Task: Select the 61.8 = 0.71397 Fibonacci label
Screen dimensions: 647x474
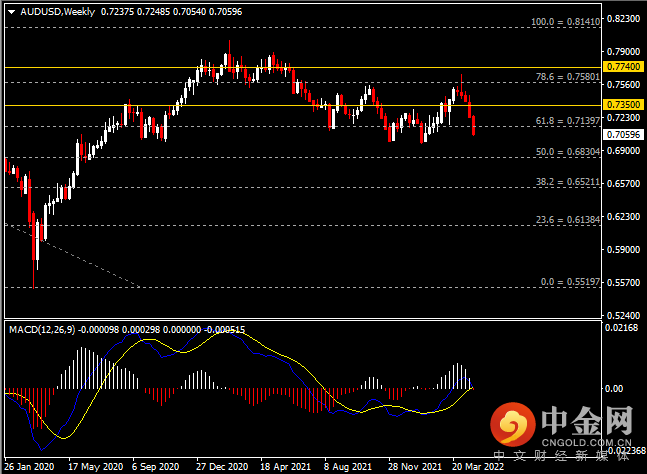Action: tap(568, 120)
